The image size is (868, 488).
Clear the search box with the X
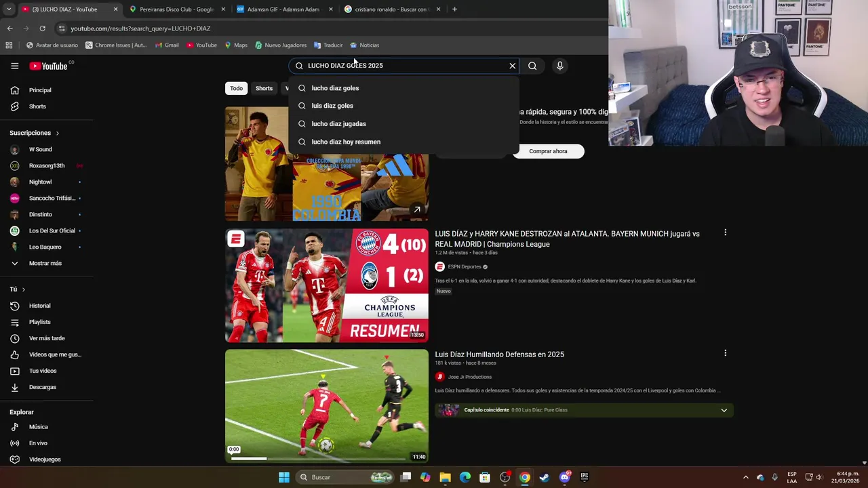click(x=513, y=66)
